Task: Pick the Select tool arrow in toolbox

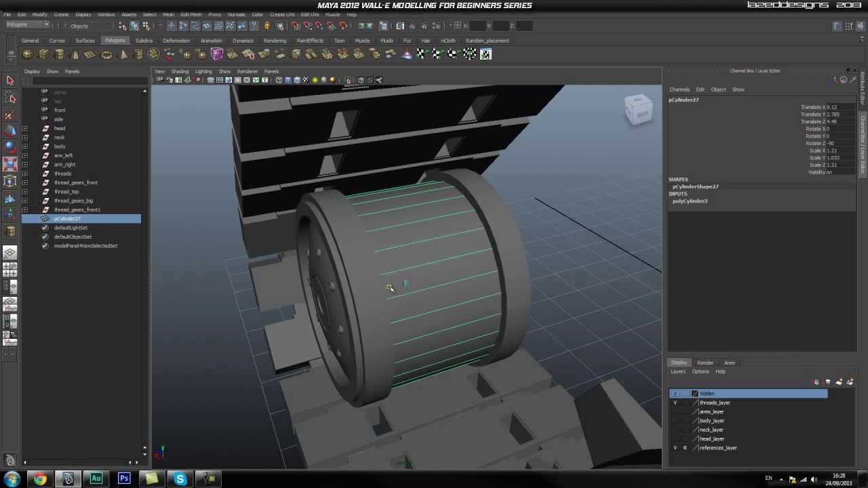Action: point(9,81)
